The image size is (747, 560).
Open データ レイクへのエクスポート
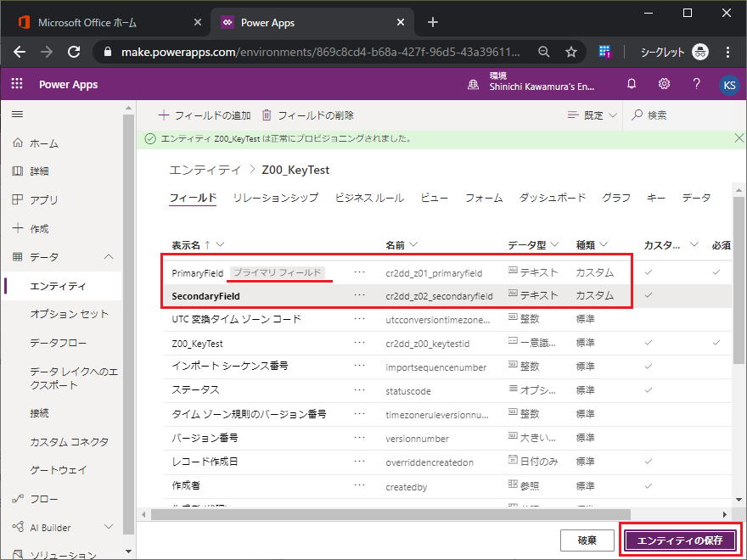click(74, 378)
